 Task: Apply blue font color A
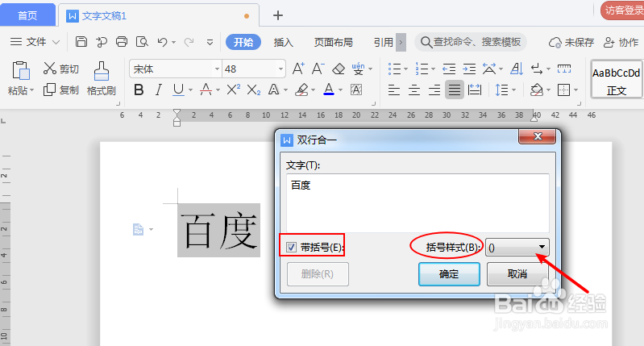pyautogui.click(x=329, y=90)
